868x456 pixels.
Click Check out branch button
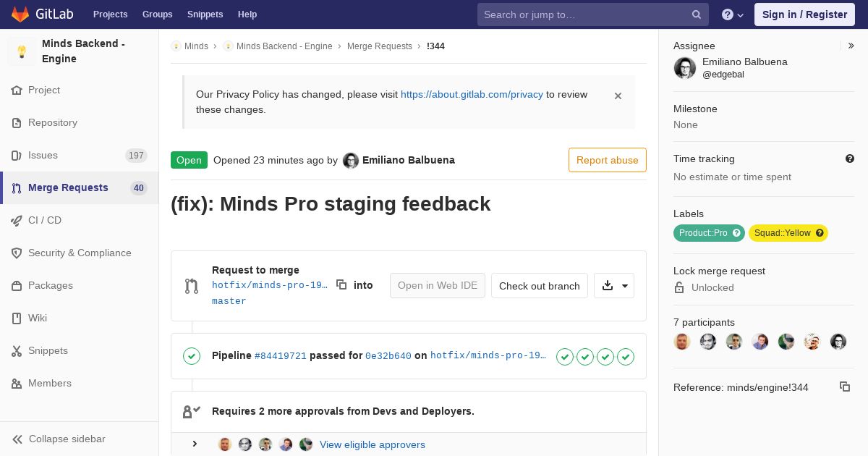coord(540,286)
